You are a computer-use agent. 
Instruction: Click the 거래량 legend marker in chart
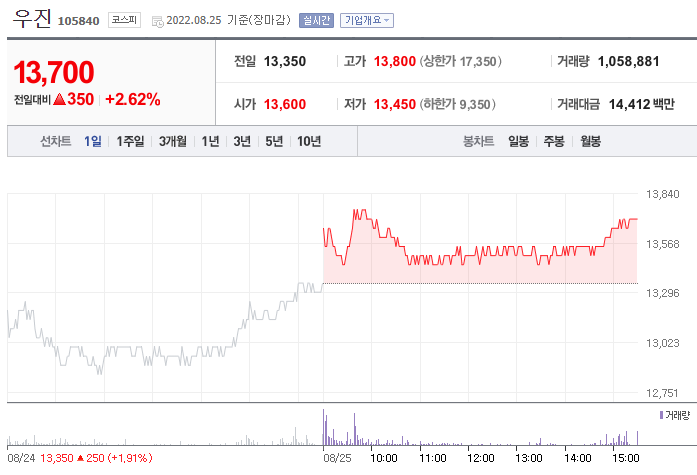(x=661, y=415)
